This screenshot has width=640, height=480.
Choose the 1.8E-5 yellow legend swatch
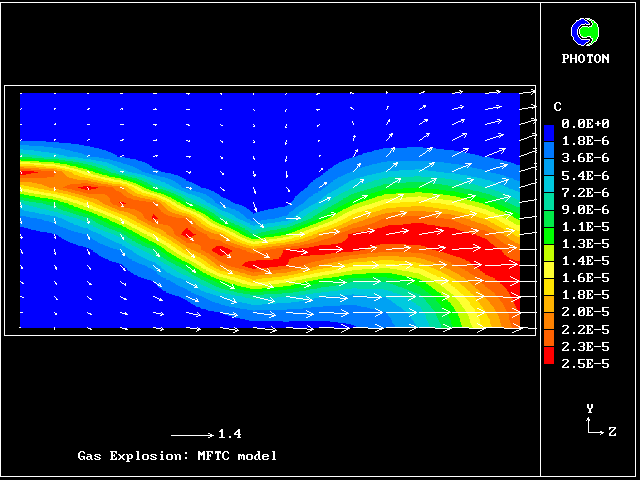tap(550, 294)
